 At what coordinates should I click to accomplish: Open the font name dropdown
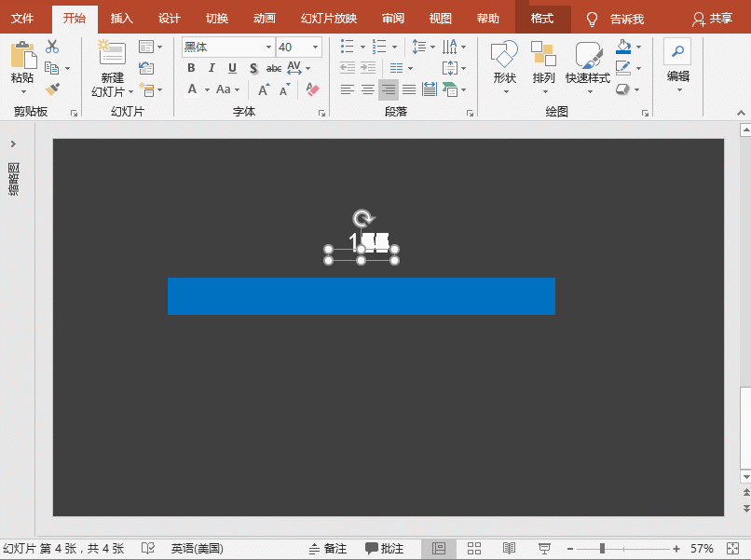click(x=268, y=47)
